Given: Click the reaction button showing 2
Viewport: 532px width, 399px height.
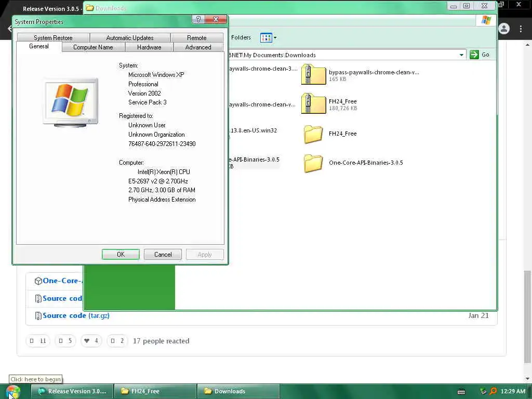Looking at the screenshot, I should tap(117, 341).
